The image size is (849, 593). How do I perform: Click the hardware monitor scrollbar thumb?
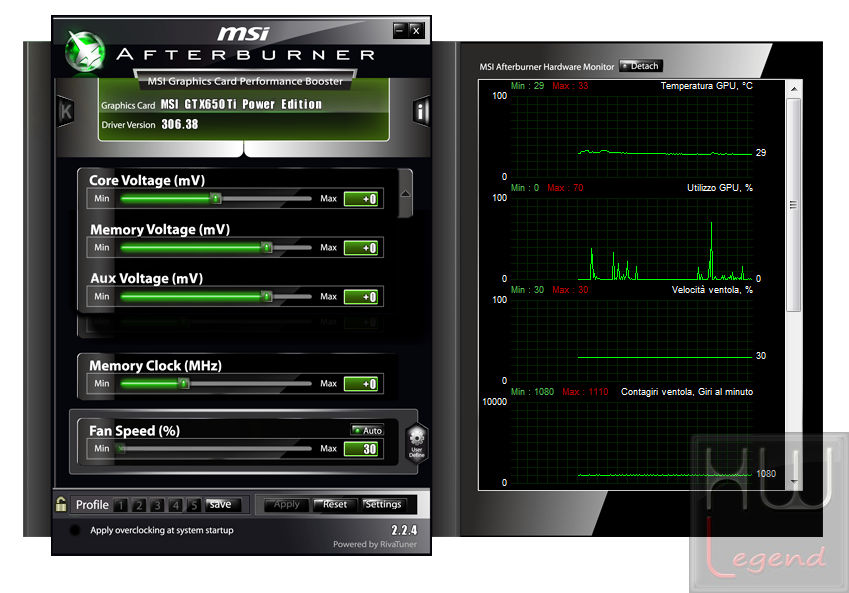click(794, 205)
